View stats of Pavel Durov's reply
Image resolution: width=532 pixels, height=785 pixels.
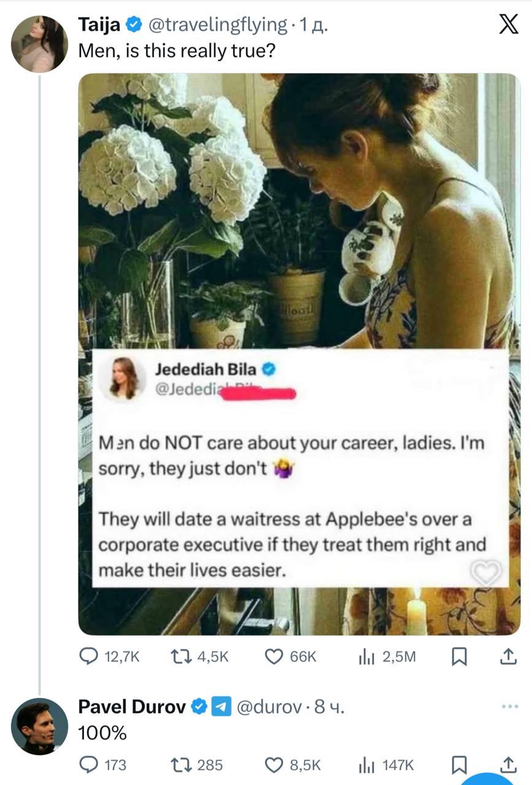click(x=366, y=765)
